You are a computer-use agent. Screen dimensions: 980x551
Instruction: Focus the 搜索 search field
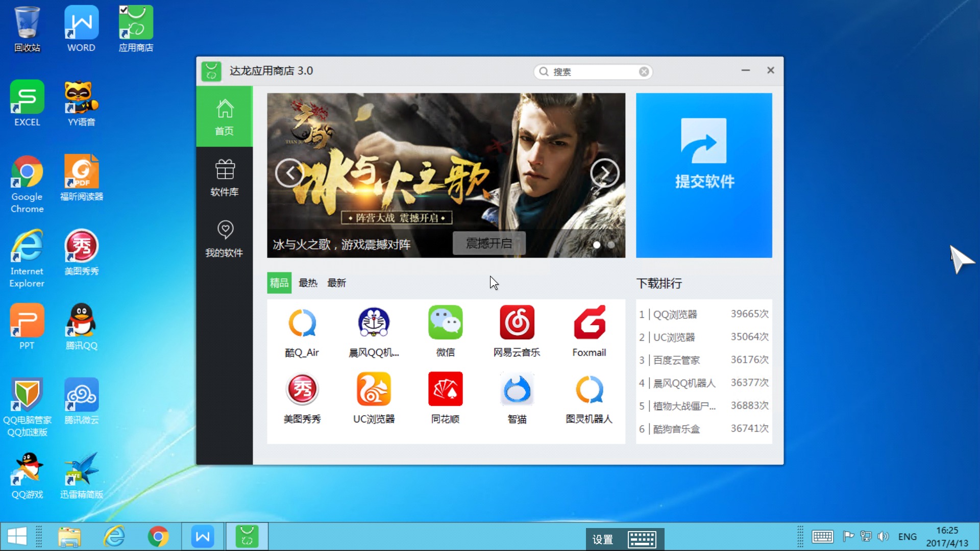593,71
